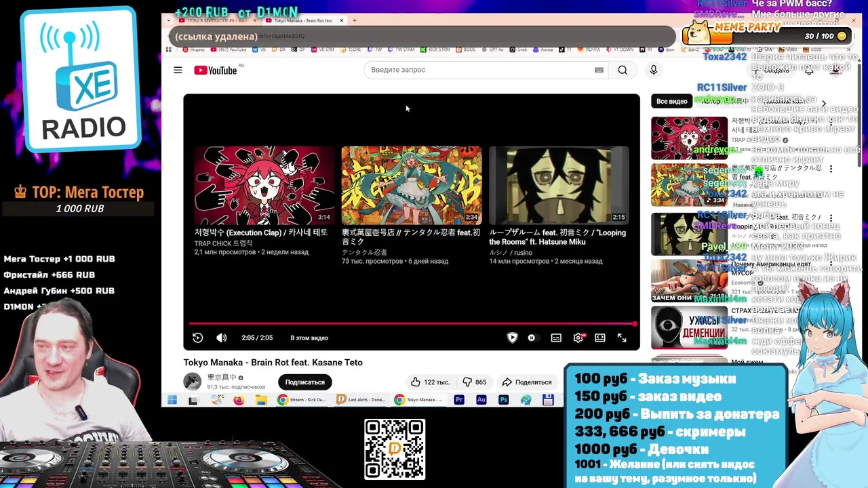The image size is (868, 488).
Task: Open the VK bookmark
Action: point(260,49)
